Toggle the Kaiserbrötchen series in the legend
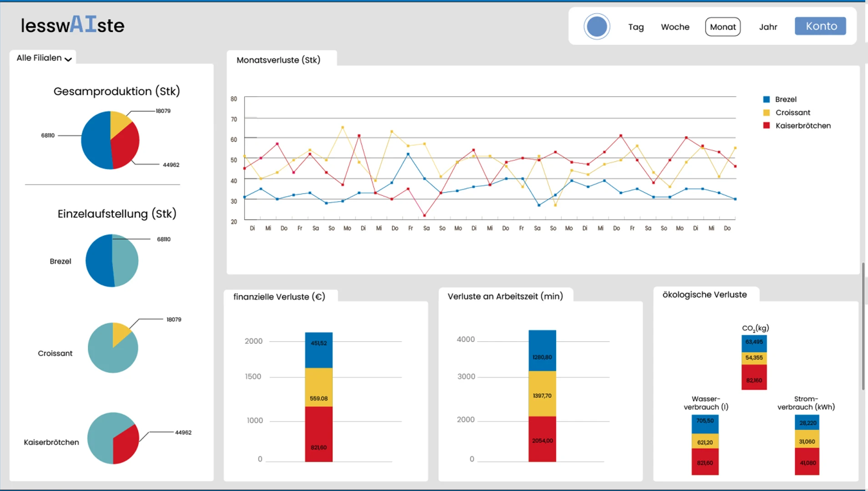868x491 pixels. pyautogui.click(x=802, y=126)
